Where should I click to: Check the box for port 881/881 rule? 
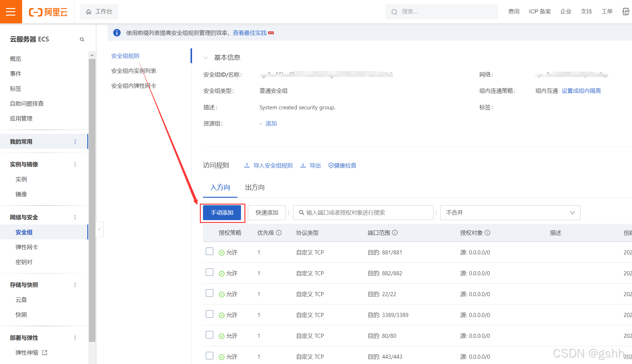point(210,252)
